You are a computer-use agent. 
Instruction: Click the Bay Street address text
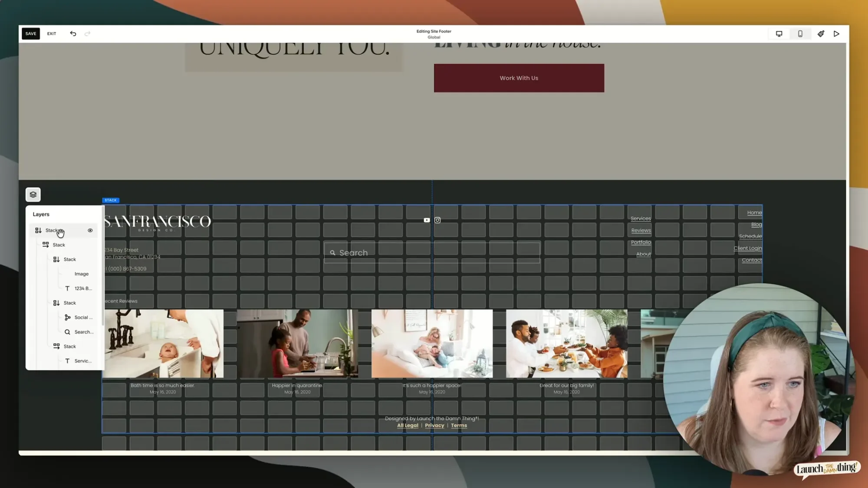click(132, 253)
